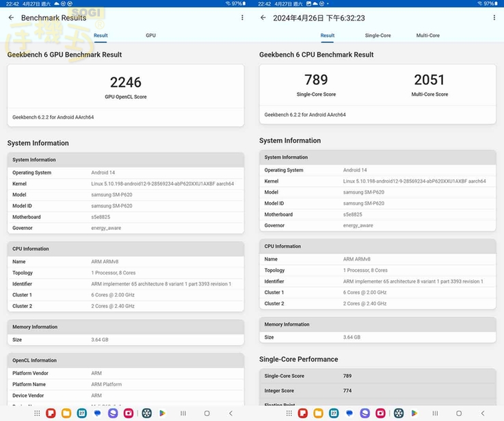
Task: Open more options on Benchmark Results screen
Action: click(242, 18)
